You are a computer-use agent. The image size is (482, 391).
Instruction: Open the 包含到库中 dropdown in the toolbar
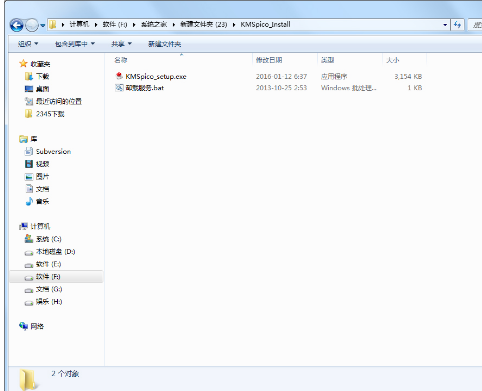click(75, 44)
